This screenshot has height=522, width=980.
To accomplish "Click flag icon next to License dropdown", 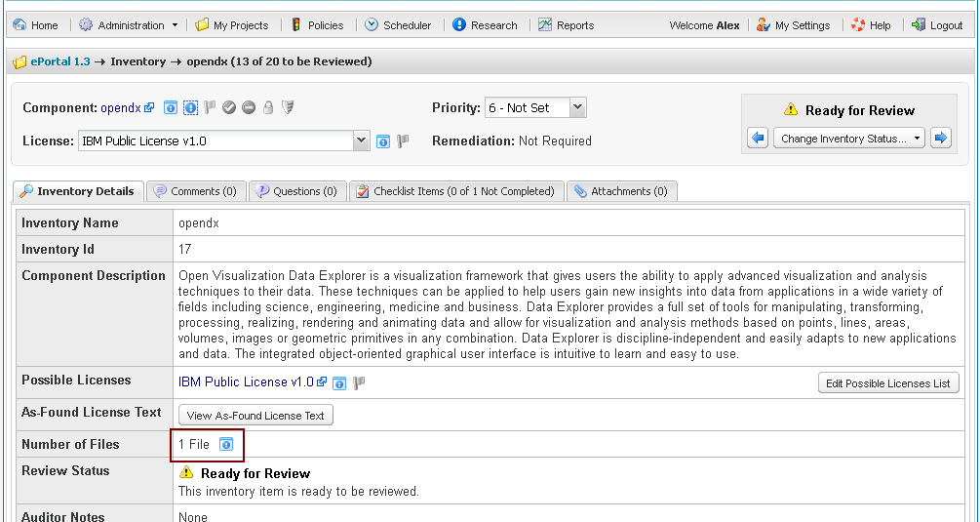I will 403,141.
